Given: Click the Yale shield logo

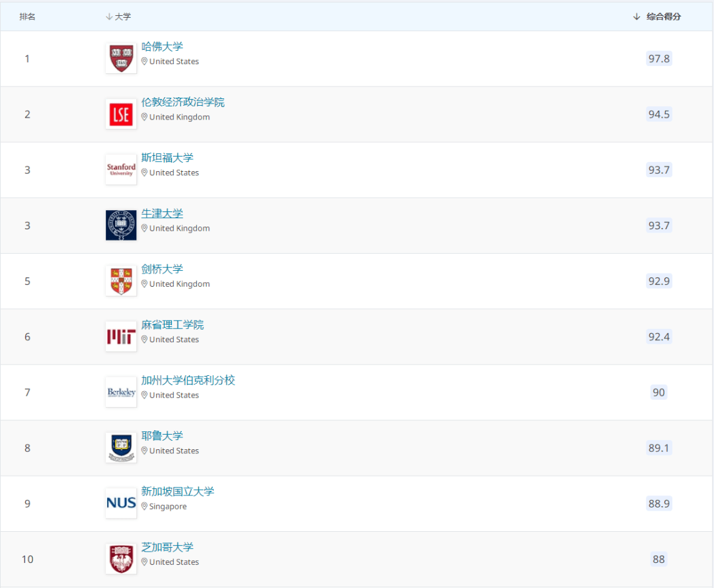Looking at the screenshot, I should point(121,448).
